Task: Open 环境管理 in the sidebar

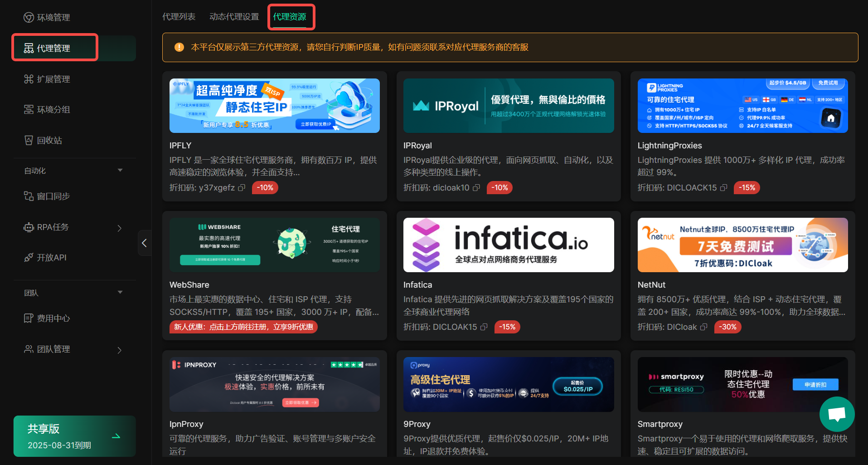Action: tap(75, 18)
